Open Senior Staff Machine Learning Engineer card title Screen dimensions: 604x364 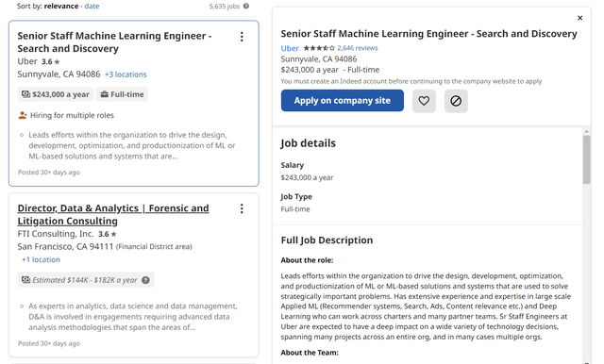coord(114,41)
